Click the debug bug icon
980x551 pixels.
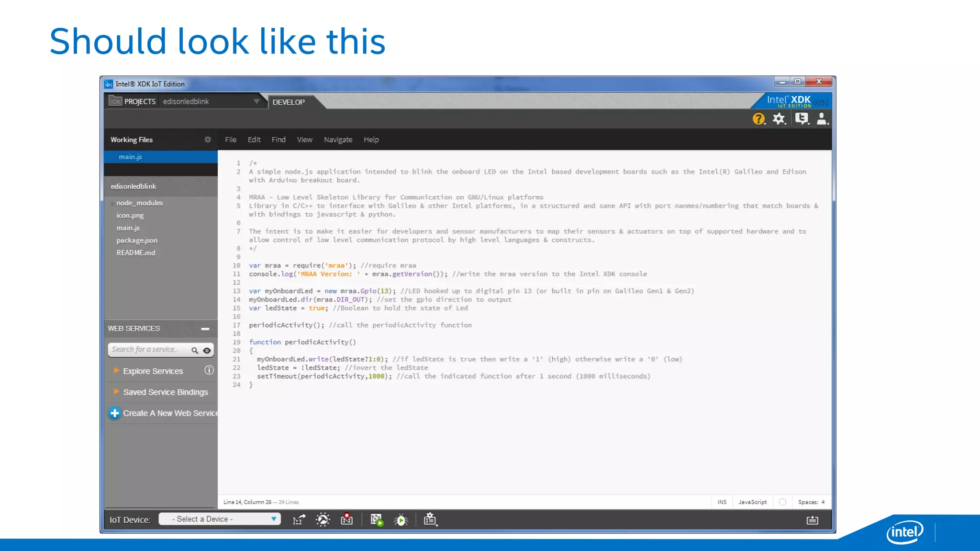pos(401,520)
